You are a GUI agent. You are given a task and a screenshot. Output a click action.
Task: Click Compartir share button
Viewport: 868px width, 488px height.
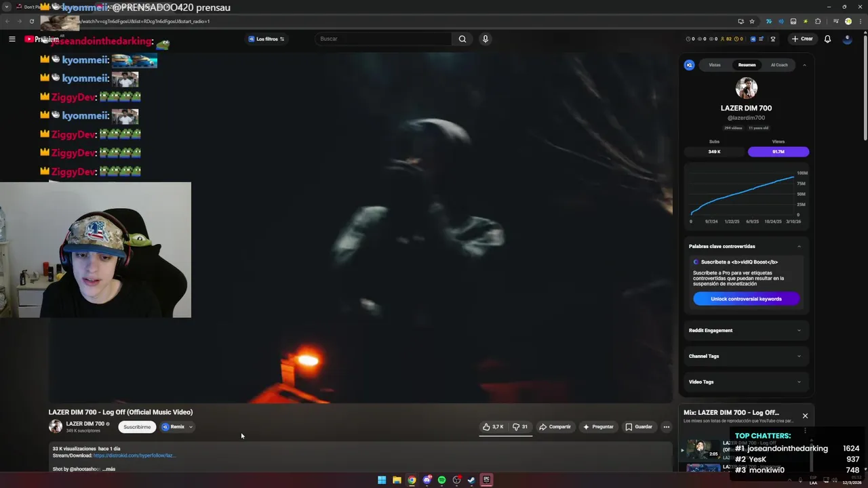pos(555,427)
